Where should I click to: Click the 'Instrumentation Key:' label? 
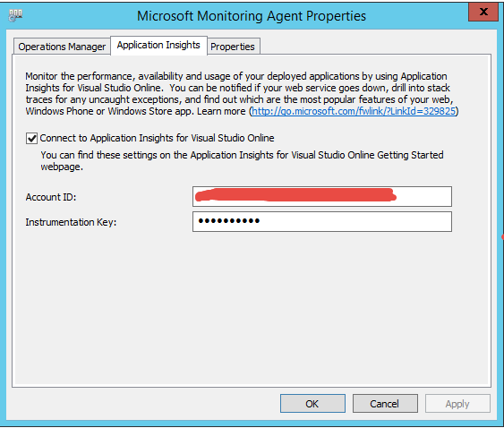click(71, 222)
